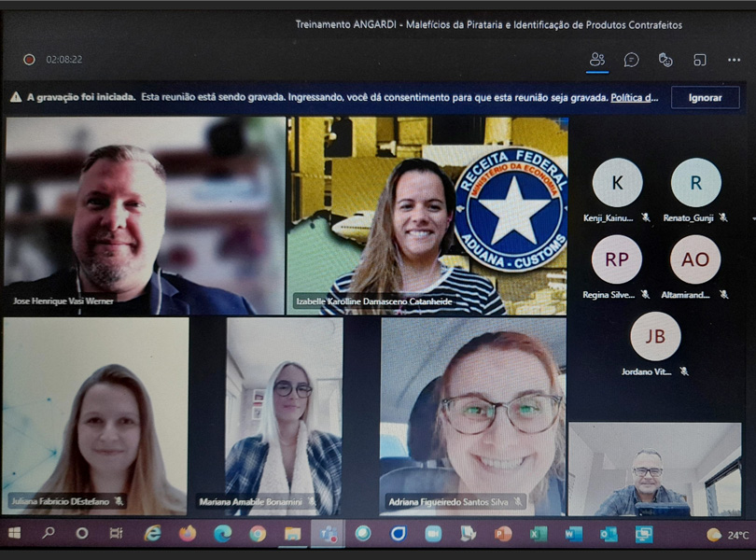Select Izabelle Karolline Damasceno Catanheide's video tile
Viewport: 756px width, 560px height.
click(x=427, y=216)
